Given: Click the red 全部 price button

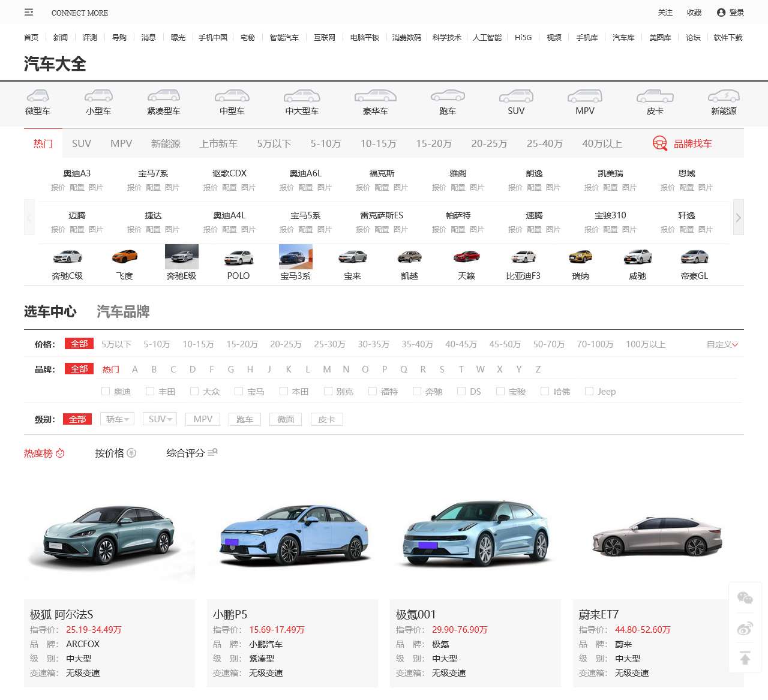Looking at the screenshot, I should [x=79, y=344].
